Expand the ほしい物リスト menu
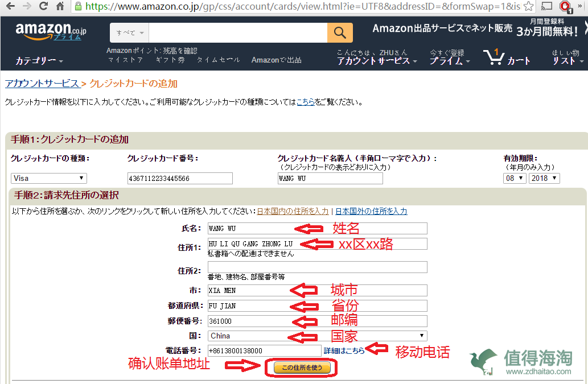This screenshot has height=384, width=588. [568, 57]
